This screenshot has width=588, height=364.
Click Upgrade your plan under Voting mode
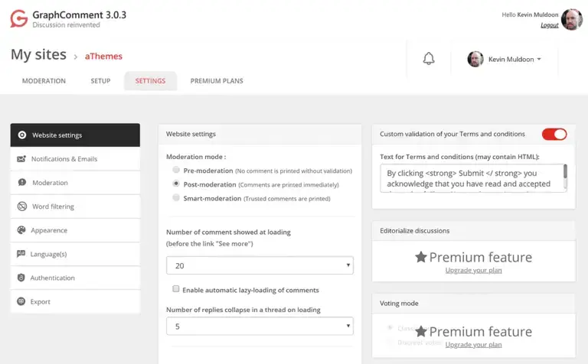pos(473,345)
